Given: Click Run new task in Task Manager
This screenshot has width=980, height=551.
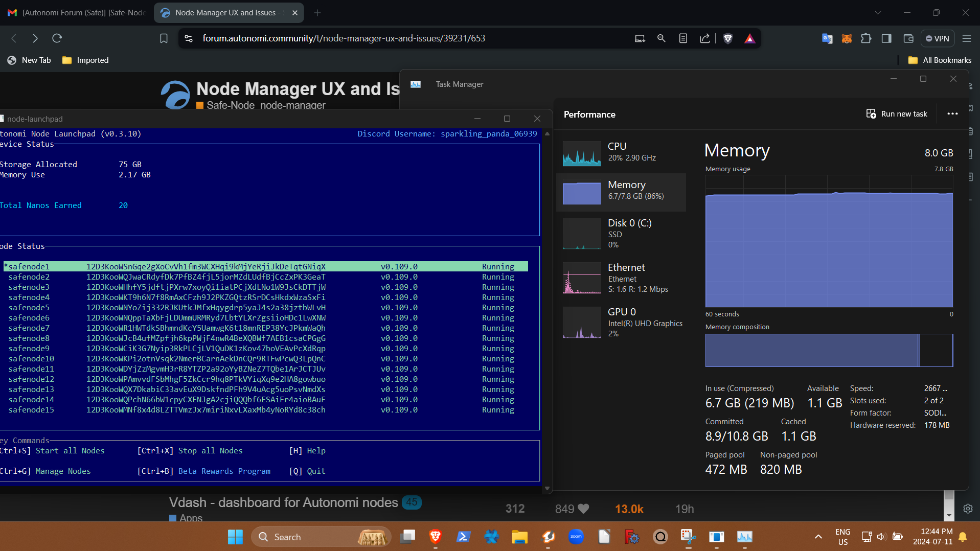Looking at the screenshot, I should coord(897,114).
